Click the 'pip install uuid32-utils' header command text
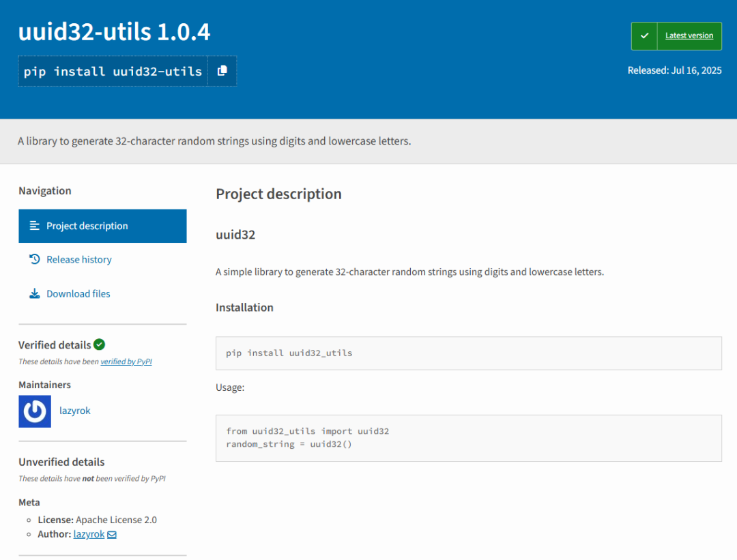 pos(113,72)
